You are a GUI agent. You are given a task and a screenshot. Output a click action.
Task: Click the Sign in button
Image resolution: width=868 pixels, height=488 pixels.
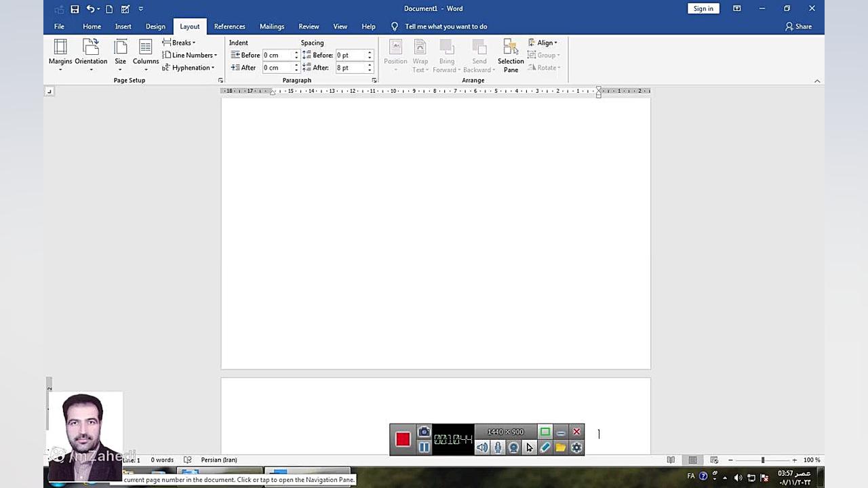point(703,9)
